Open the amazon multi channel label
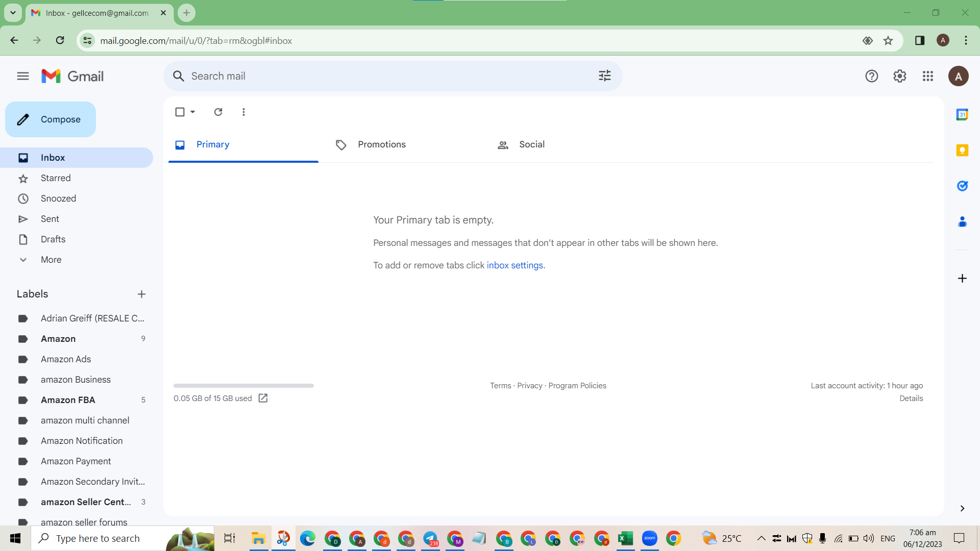The width and height of the screenshot is (980, 551). click(x=77, y=420)
